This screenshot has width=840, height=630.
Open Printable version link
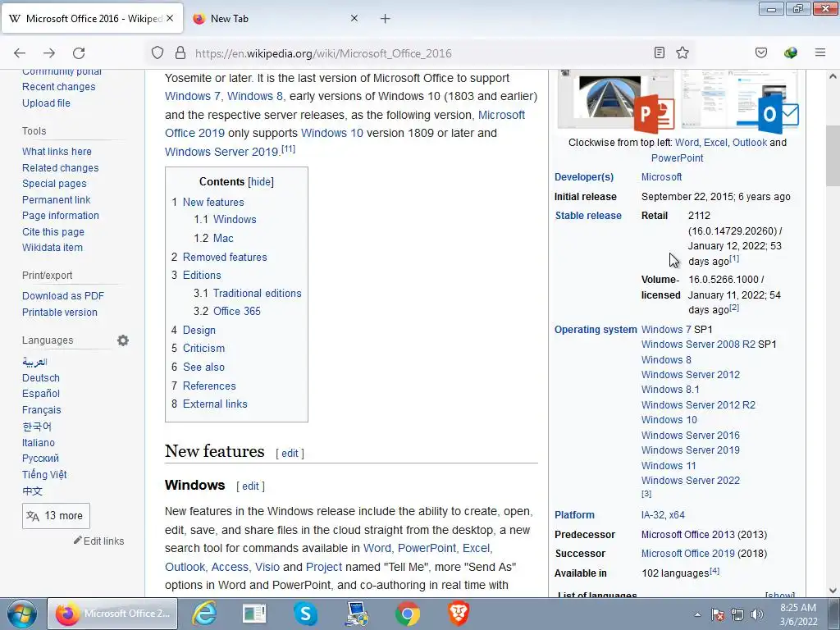point(59,312)
